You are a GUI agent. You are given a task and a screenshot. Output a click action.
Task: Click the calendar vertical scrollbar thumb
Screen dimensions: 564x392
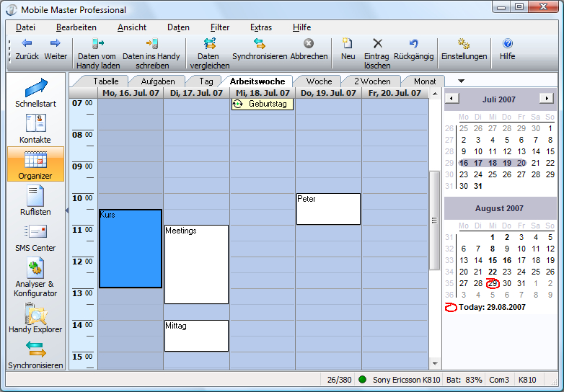point(434,220)
